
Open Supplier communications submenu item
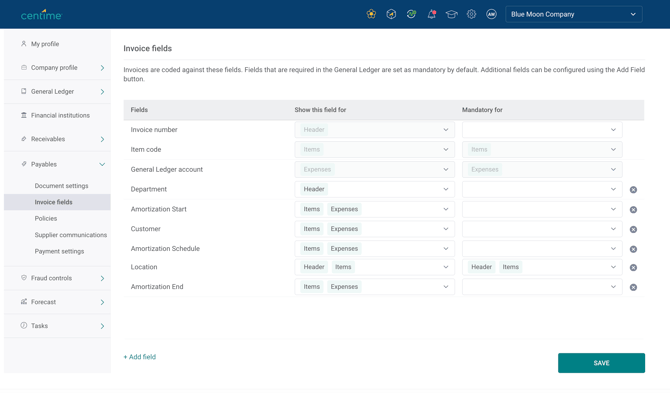click(71, 235)
